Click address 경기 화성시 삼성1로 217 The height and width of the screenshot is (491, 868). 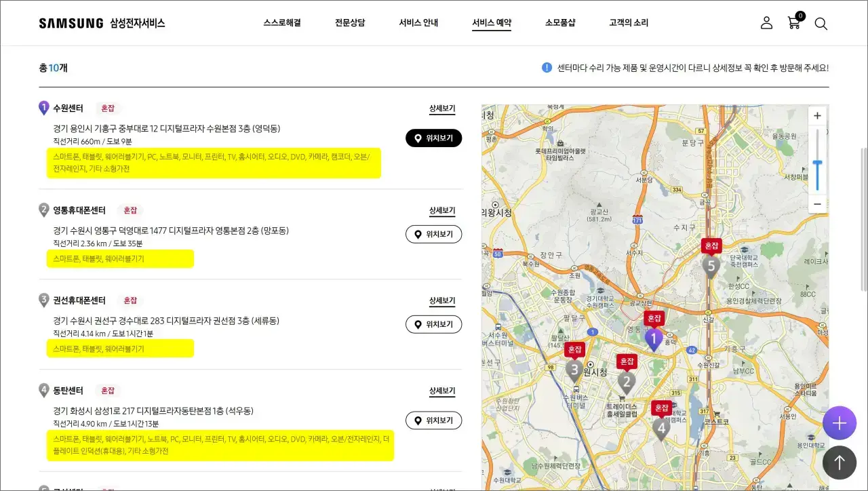pyautogui.click(x=153, y=411)
